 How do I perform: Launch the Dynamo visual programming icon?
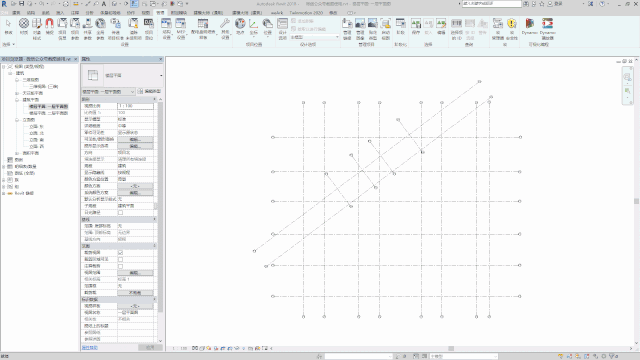point(529,26)
